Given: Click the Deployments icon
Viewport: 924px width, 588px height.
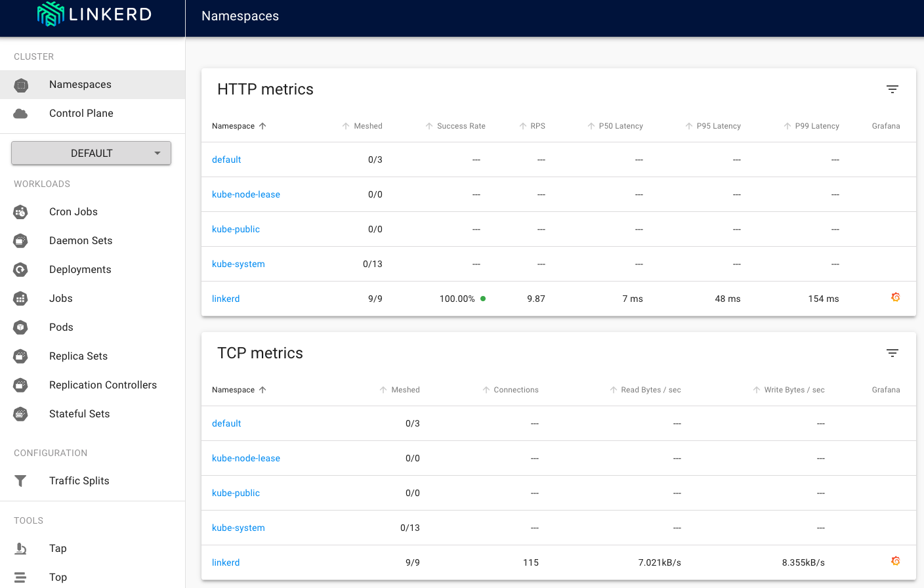Looking at the screenshot, I should point(21,270).
